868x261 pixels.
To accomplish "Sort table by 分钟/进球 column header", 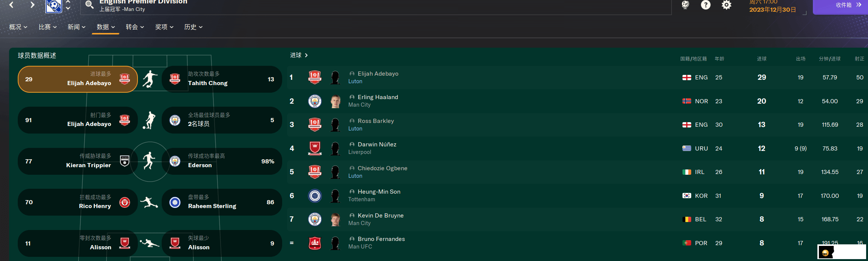I will click(829, 59).
